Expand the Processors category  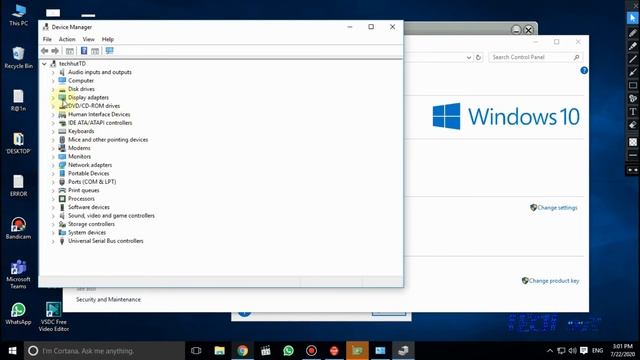53,199
